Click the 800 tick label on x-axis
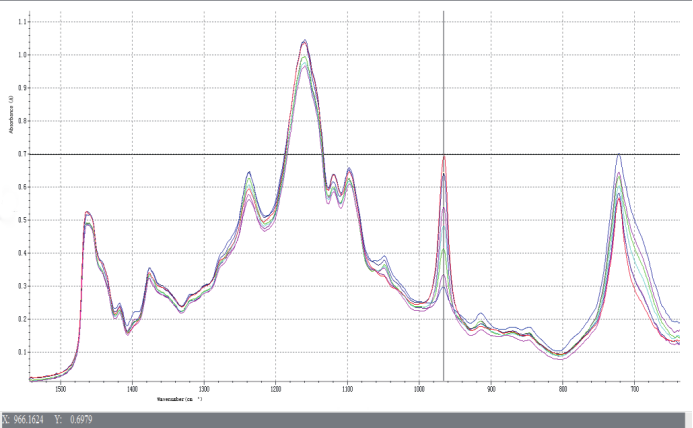This screenshot has width=693, height=428. pos(563,389)
